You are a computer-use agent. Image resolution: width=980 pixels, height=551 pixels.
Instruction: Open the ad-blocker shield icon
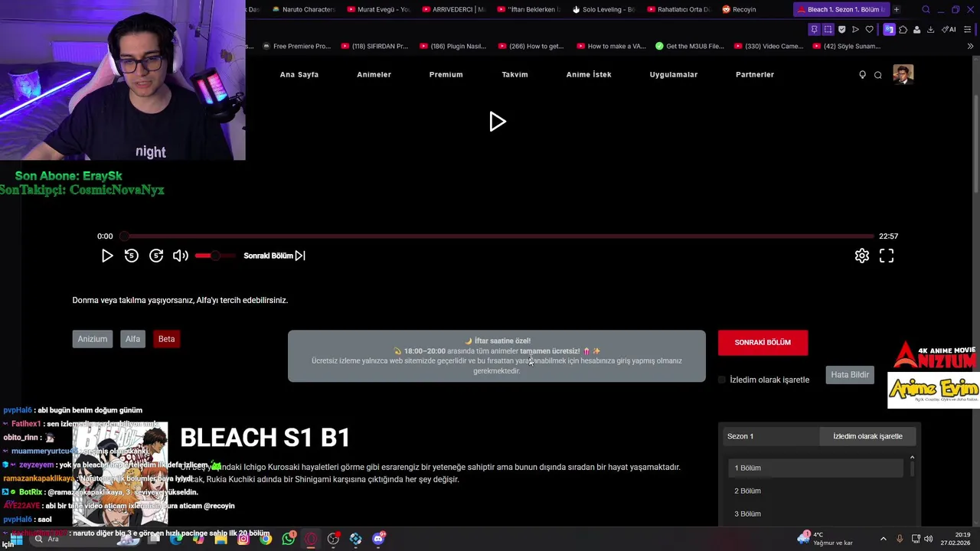pyautogui.click(x=841, y=30)
